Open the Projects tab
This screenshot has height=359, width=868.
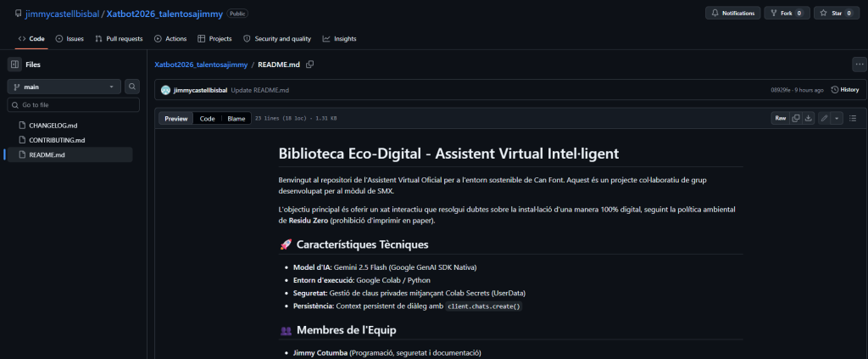pos(214,39)
